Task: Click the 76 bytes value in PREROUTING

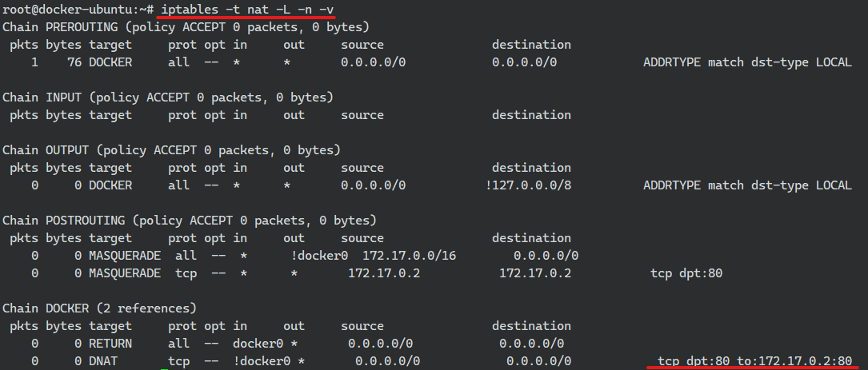Action: click(x=74, y=62)
